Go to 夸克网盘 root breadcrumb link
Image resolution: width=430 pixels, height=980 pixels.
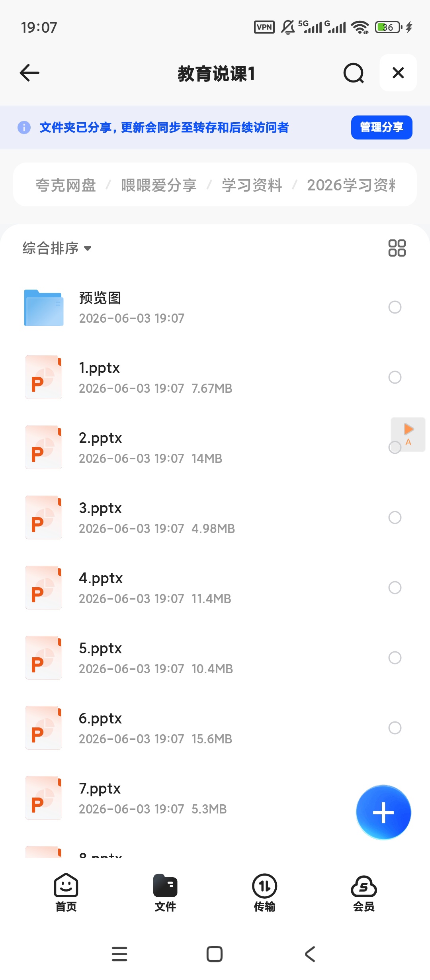click(66, 185)
